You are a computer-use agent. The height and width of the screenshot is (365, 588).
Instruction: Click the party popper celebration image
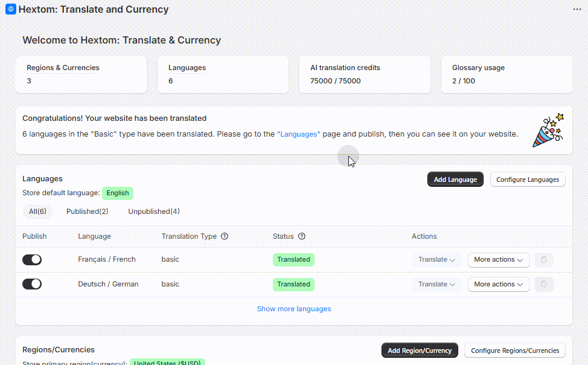click(548, 131)
